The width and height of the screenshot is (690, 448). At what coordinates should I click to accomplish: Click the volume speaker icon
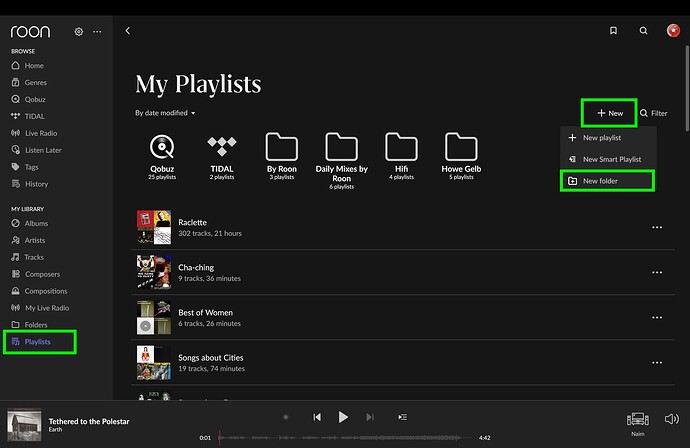670,418
